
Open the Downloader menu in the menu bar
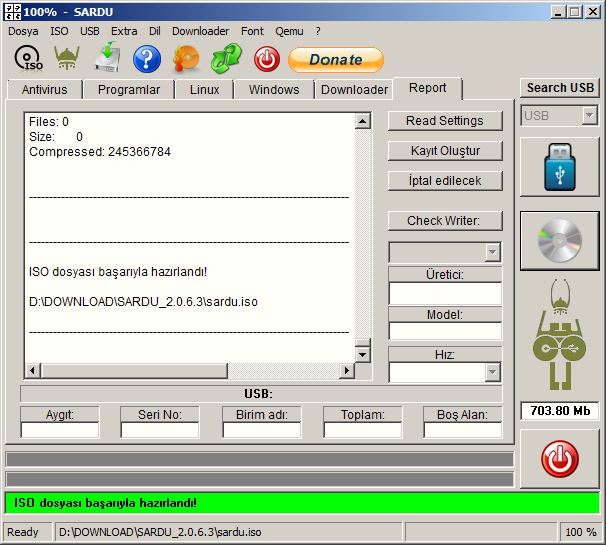[x=200, y=31]
